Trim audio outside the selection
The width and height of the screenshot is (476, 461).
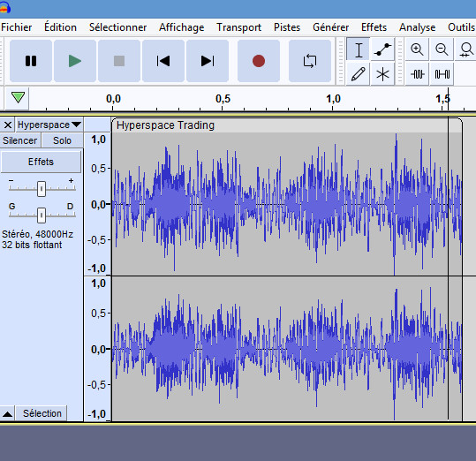pyautogui.click(x=417, y=74)
